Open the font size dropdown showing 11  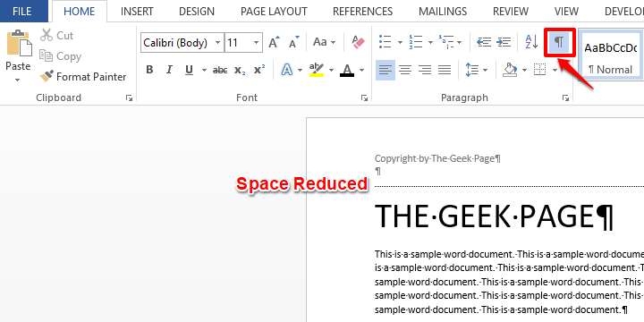[x=257, y=43]
